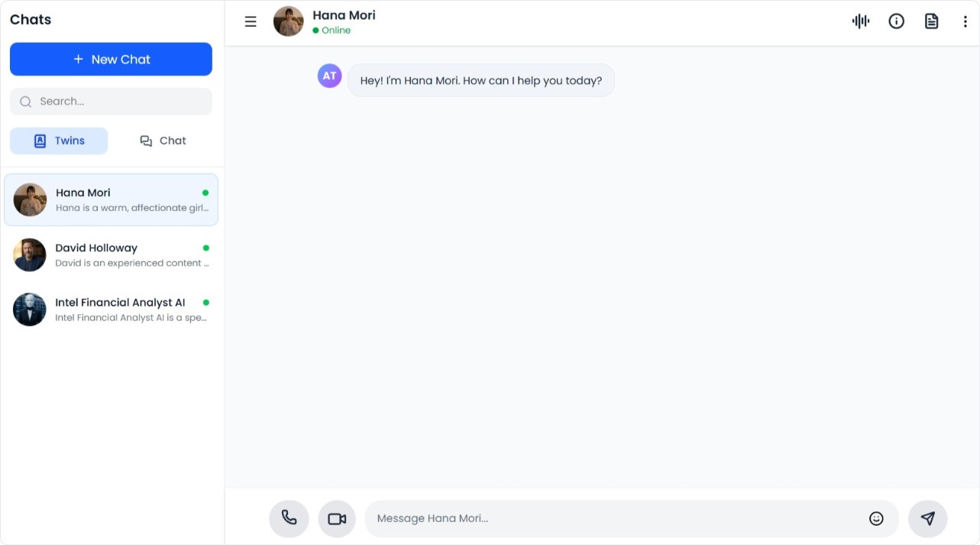Start a voice call with Hana Mori

coord(289,518)
